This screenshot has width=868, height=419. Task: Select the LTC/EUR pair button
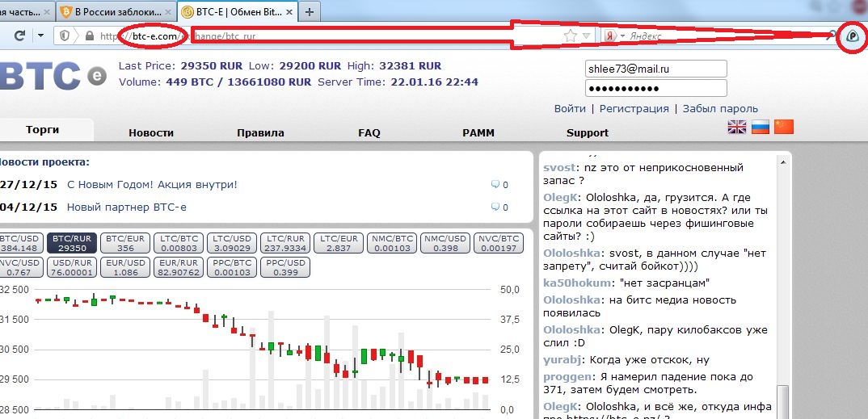339,243
